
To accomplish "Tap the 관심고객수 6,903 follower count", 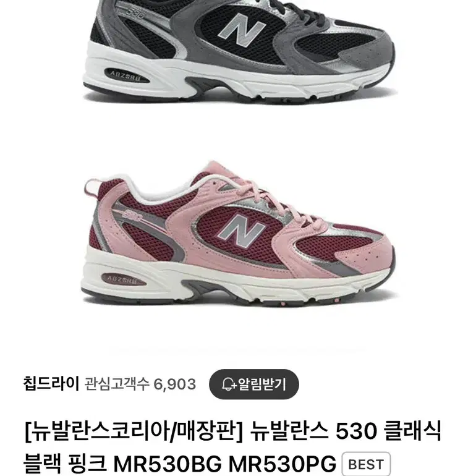I will click(x=140, y=385).
